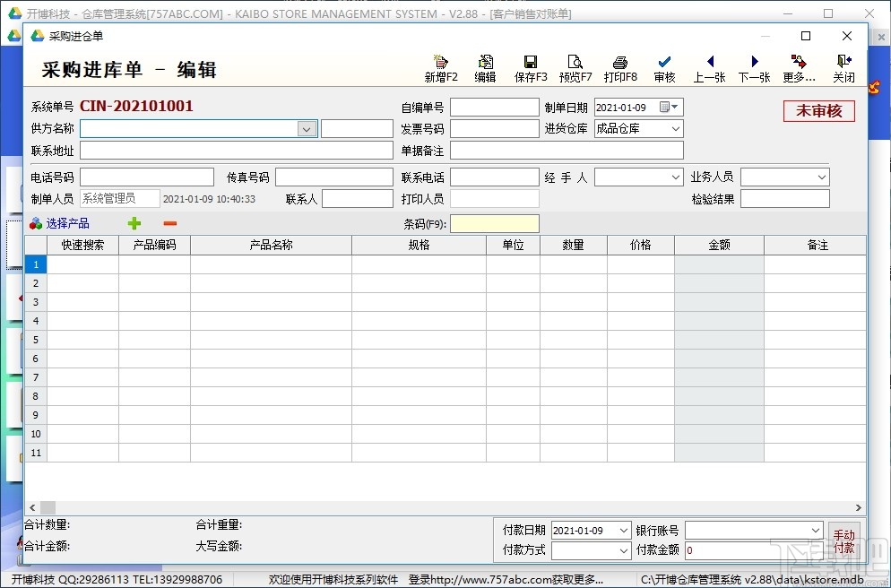The width and height of the screenshot is (891, 588).
Task: Open the 进货仓库 warehouse dropdown
Action: (676, 129)
